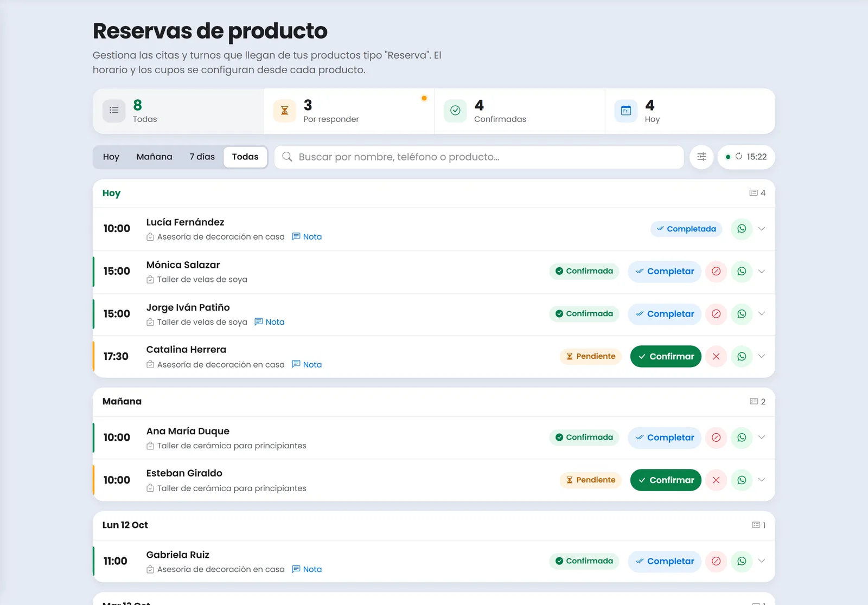Expand Esteban Giraldo reservation details
The image size is (868, 605).
click(x=762, y=480)
